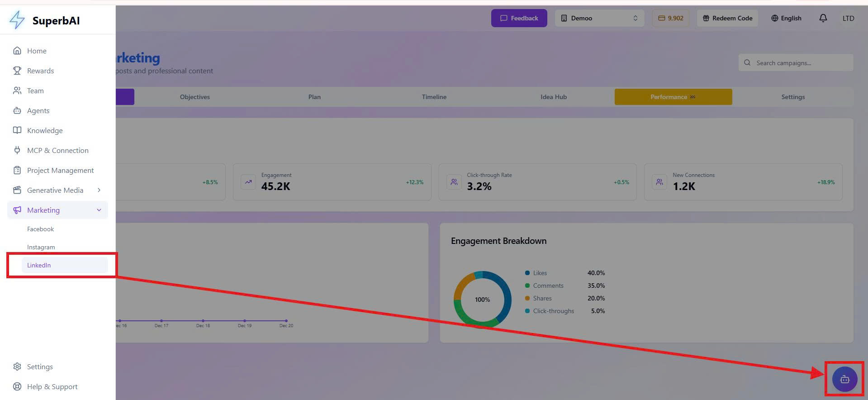Click the Project Management clipboard icon
Viewport: 868px width, 400px height.
[17, 170]
